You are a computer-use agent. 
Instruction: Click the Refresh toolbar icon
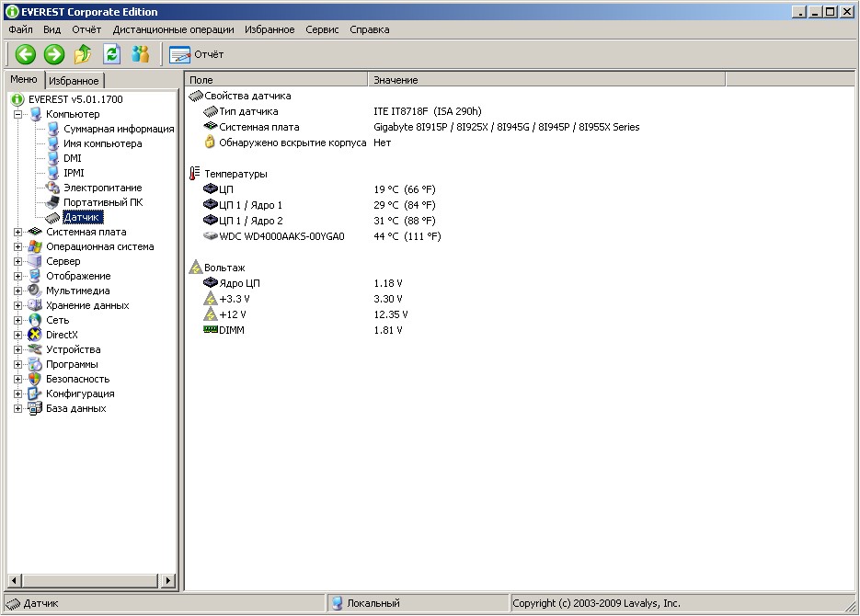coord(111,54)
